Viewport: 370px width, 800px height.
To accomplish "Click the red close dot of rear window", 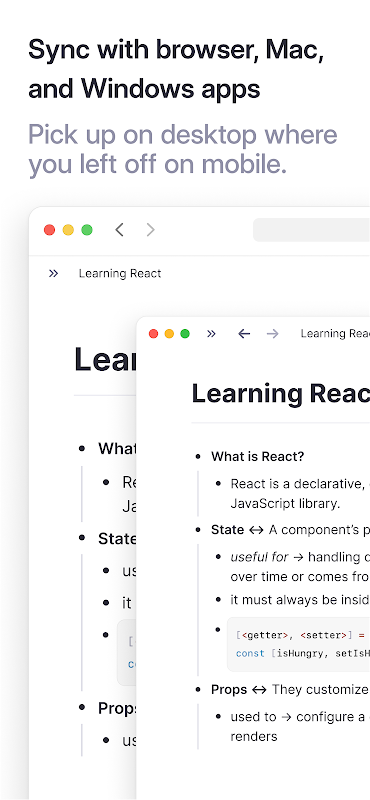I will 50,230.
